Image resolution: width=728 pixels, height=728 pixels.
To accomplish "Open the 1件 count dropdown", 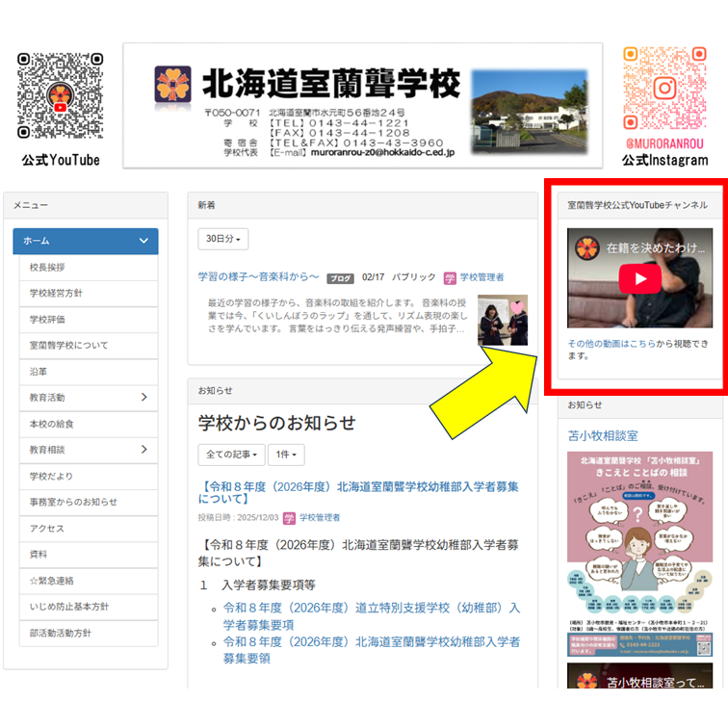I will (x=285, y=455).
